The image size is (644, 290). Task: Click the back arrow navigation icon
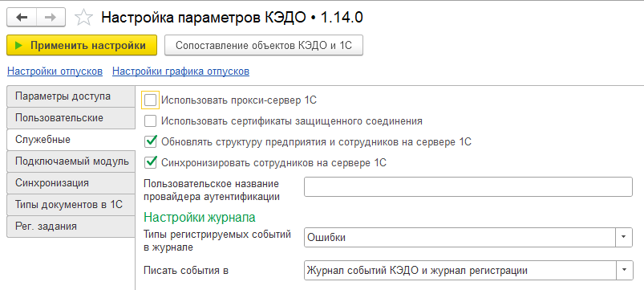[22, 18]
